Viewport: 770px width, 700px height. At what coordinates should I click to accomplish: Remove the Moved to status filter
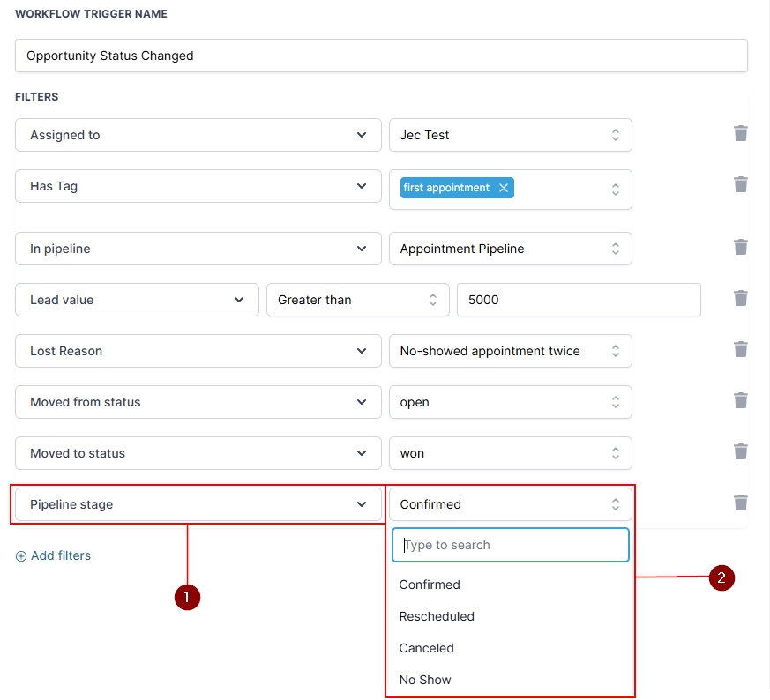[740, 451]
